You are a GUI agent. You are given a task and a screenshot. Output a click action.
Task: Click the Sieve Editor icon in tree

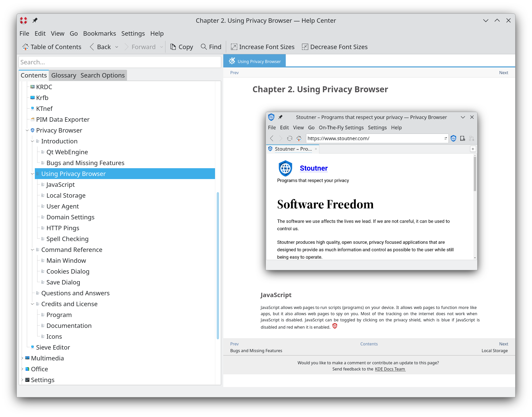33,347
